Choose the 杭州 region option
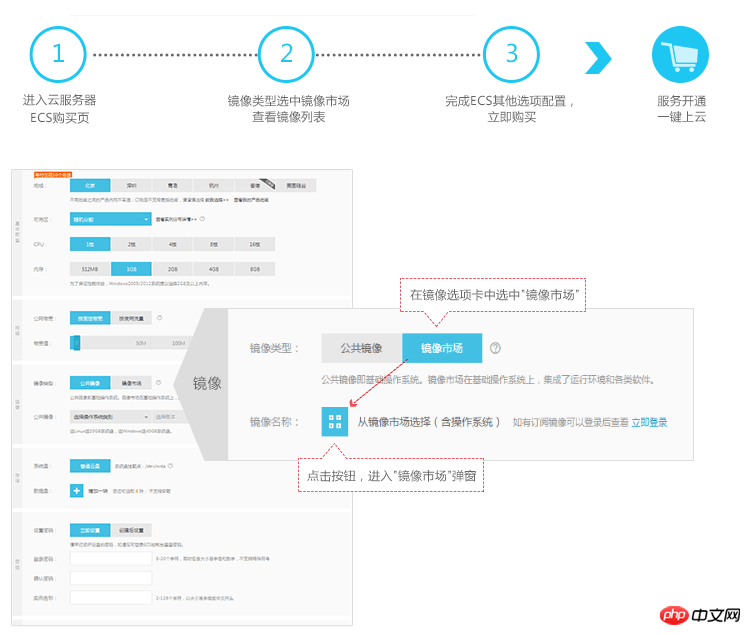751x635 pixels. [214, 185]
